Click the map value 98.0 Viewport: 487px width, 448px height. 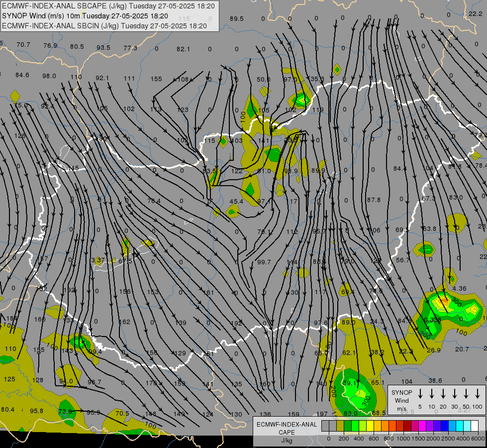(x=49, y=76)
